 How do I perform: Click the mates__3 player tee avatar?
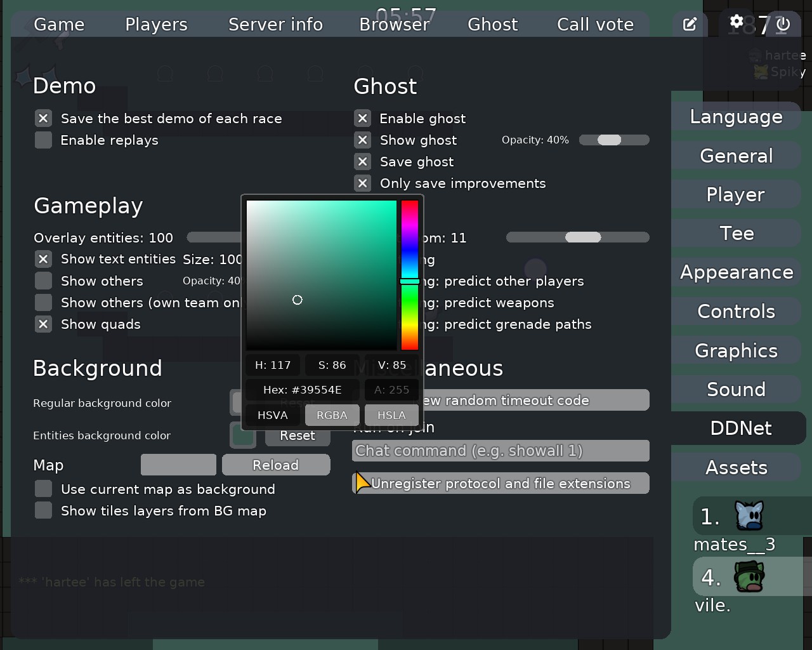pos(749,515)
